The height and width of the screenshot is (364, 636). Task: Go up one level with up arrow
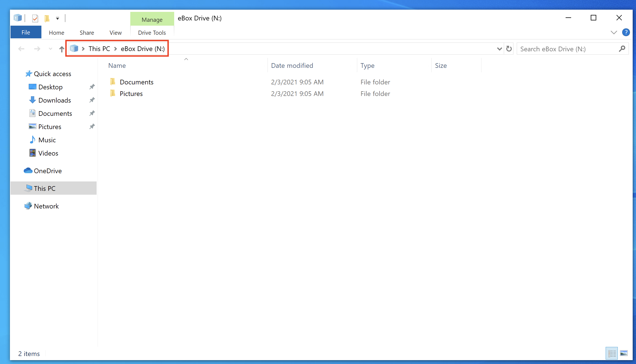pyautogui.click(x=62, y=49)
